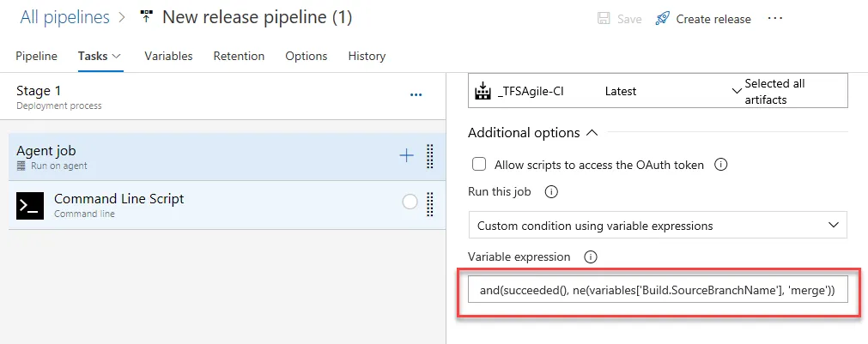The height and width of the screenshot is (344, 868).
Task: Open the top toolbar more options ellipsis
Action: point(775,19)
